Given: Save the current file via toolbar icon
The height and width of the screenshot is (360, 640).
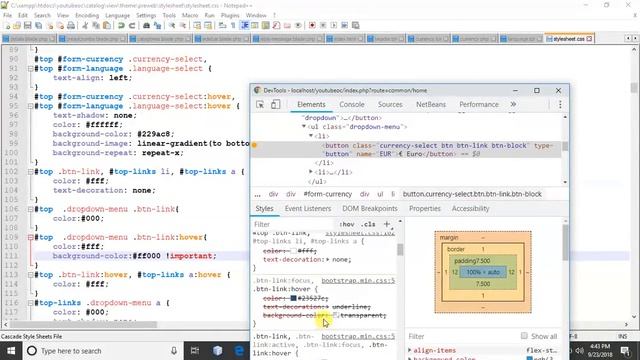Looking at the screenshot, I should click(x=28, y=25).
